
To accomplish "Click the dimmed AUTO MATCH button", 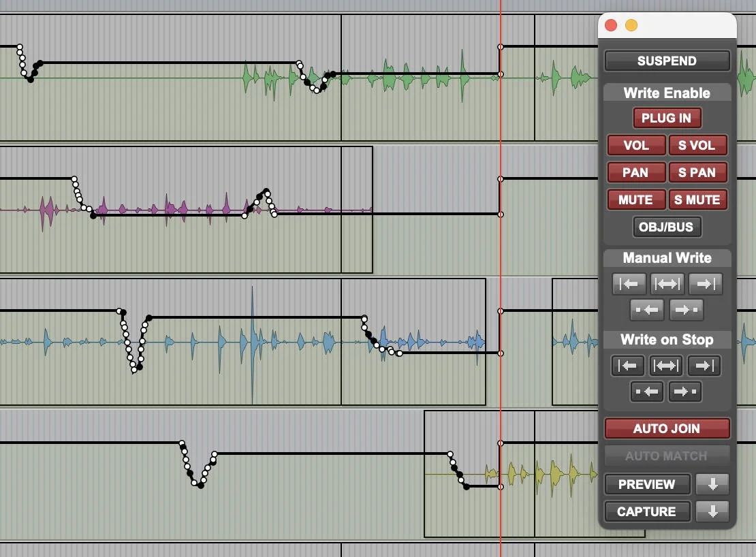I will [667, 456].
